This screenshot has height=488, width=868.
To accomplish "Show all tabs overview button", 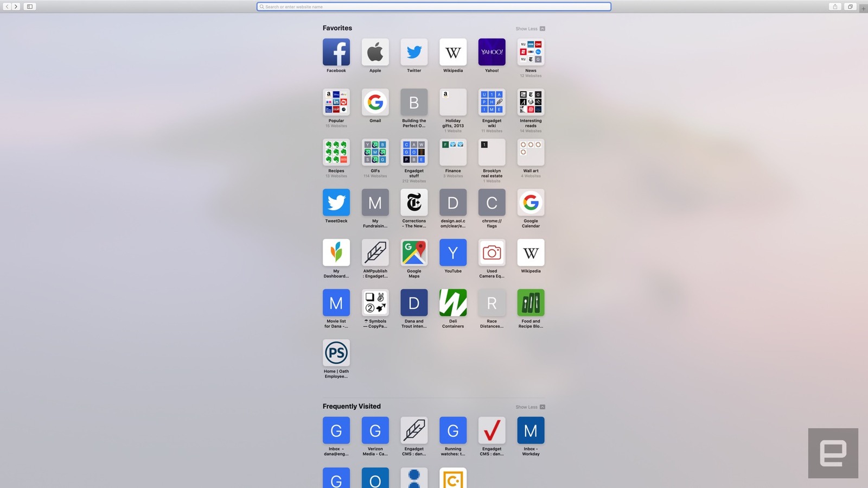I will [850, 7].
